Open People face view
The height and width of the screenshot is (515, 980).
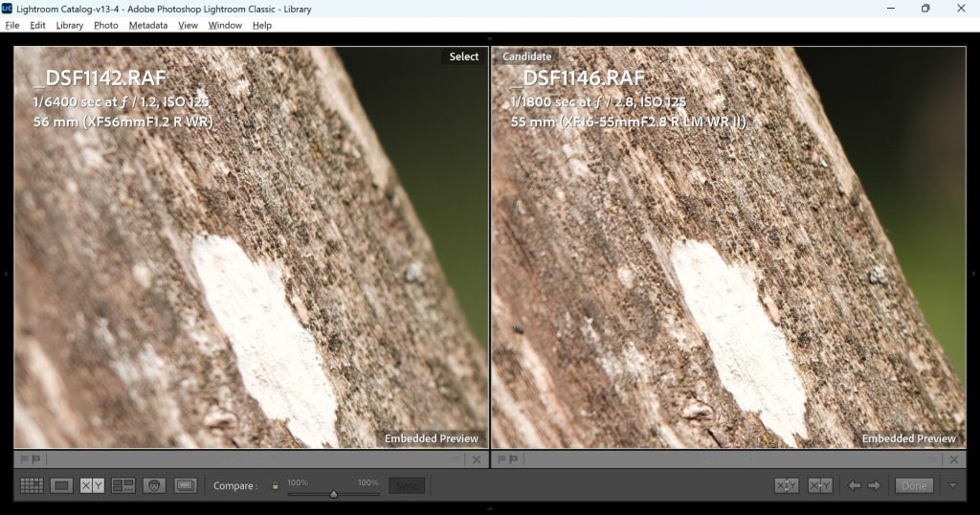(x=154, y=485)
